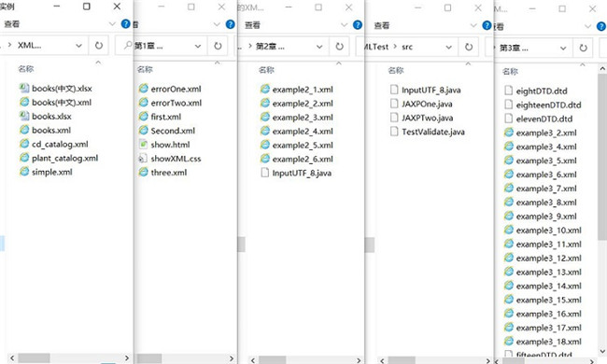Expand the ribbon in the src window
Viewport: 607px width, 364px height.
[x=473, y=25]
